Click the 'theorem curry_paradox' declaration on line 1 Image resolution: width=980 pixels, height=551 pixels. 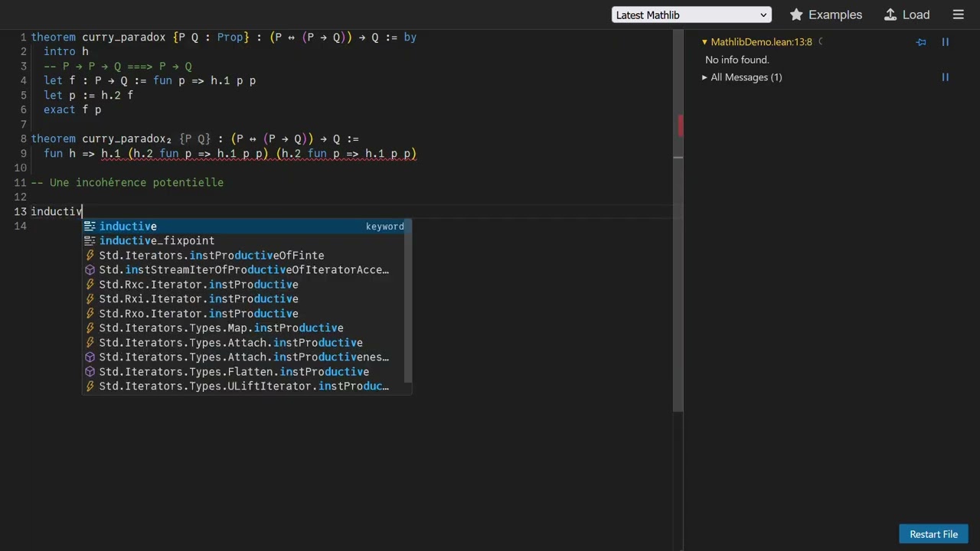point(98,37)
